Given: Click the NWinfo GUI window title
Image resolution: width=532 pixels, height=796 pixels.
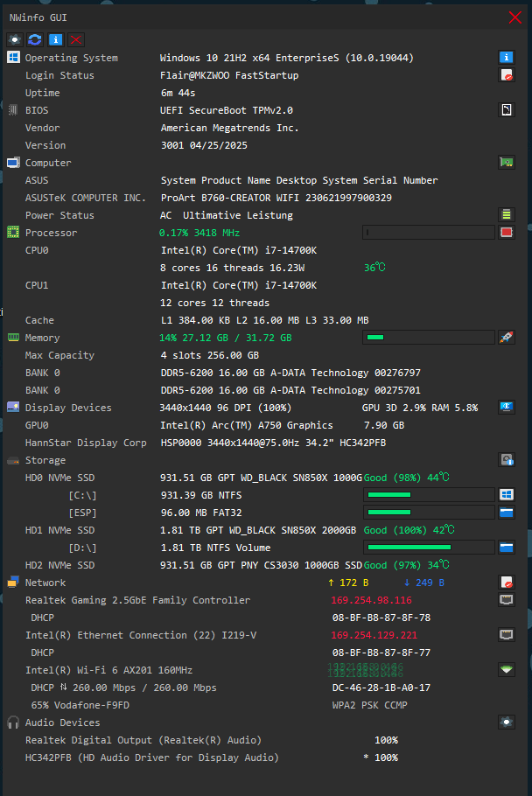Looking at the screenshot, I should click(x=38, y=17).
